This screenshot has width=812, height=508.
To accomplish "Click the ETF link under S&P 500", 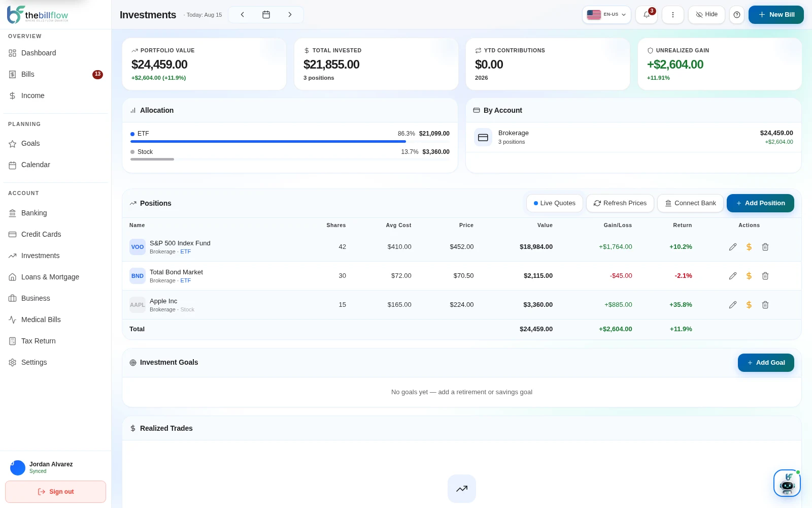I will point(186,251).
